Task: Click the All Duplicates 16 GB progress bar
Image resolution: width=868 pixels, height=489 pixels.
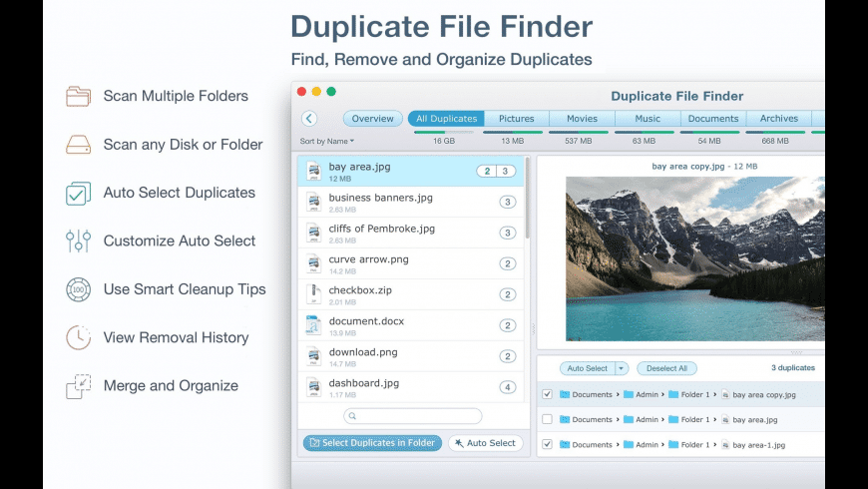Action: 444,133
